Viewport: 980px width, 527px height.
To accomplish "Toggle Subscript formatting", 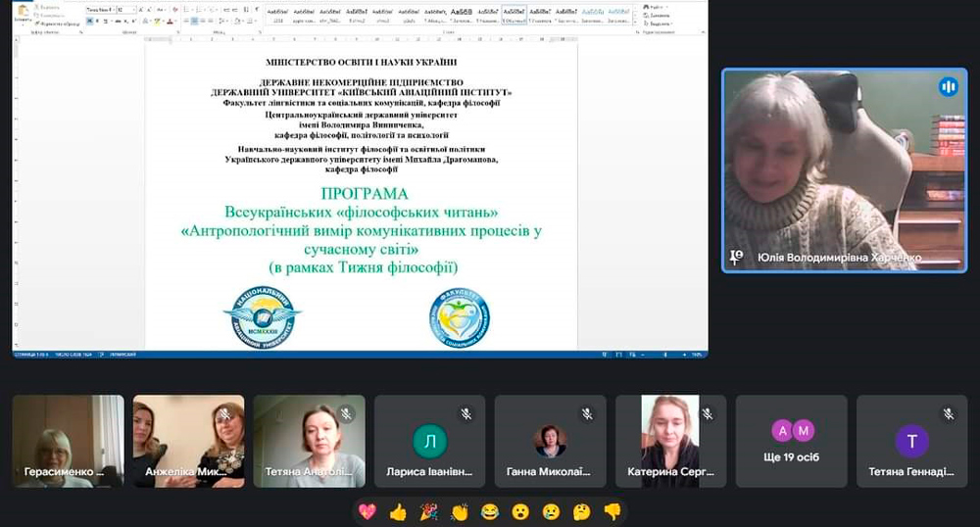I will coord(125,22).
